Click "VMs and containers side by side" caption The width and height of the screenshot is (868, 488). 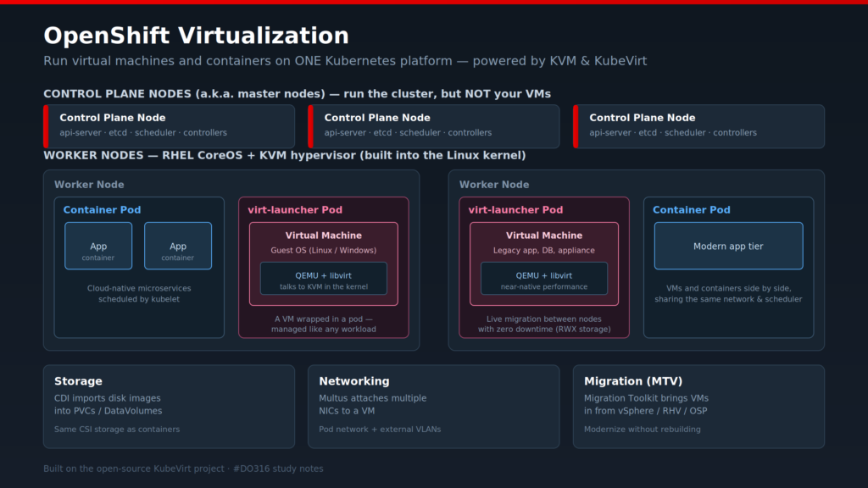(x=728, y=294)
